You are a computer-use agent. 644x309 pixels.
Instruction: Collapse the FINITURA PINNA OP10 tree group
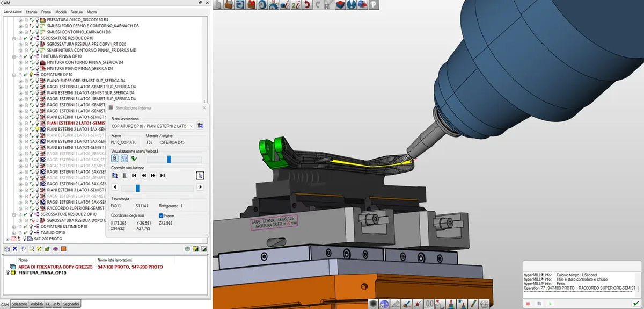click(14, 56)
